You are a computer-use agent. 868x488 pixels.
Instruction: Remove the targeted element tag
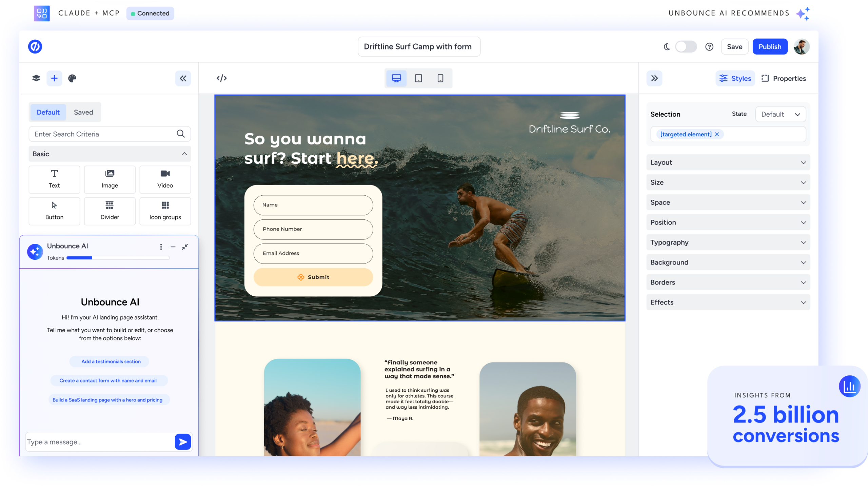tap(717, 134)
